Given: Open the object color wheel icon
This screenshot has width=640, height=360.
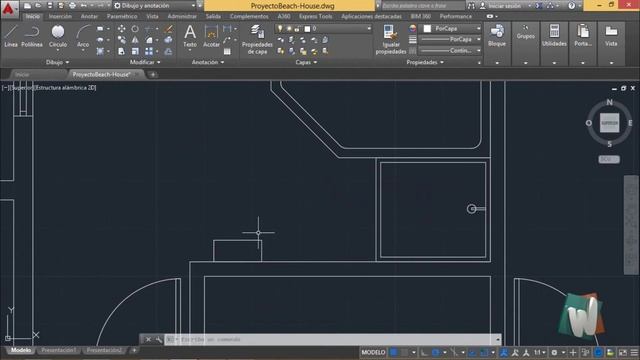Looking at the screenshot, I should (x=412, y=29).
